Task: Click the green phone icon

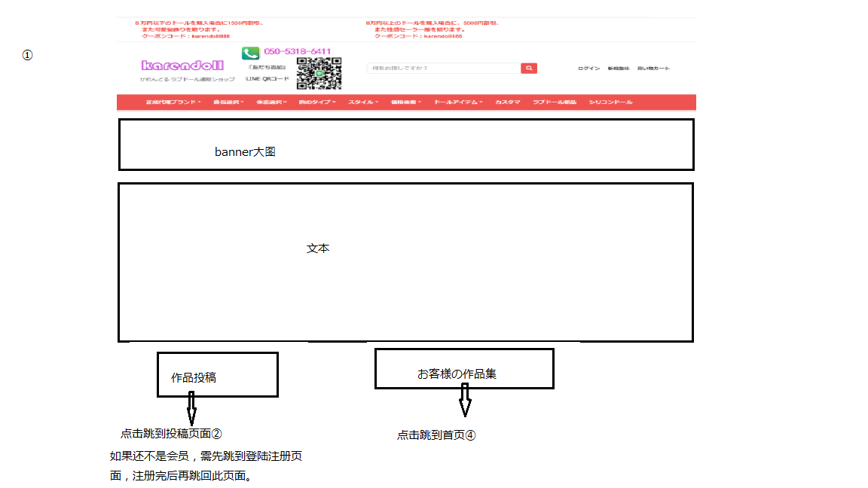Action: (x=250, y=53)
